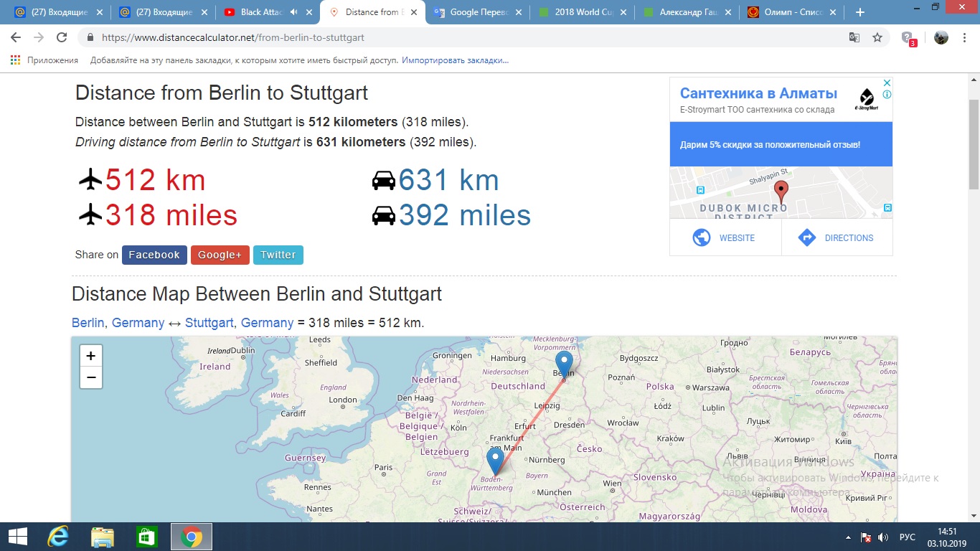Switch to the first Входящие mail tab
Viewport: 980px width, 551px height.
[55, 12]
